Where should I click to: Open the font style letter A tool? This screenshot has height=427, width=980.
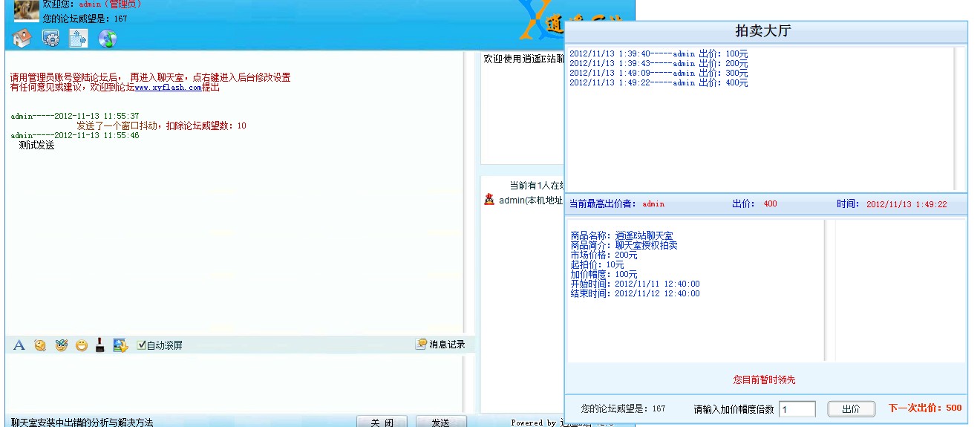(19, 345)
